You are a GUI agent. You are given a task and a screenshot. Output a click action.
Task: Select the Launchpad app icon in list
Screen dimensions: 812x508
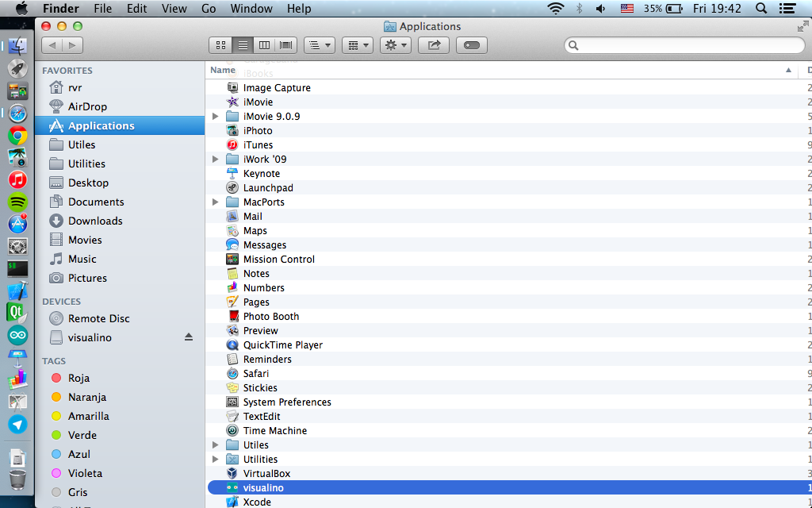(232, 187)
